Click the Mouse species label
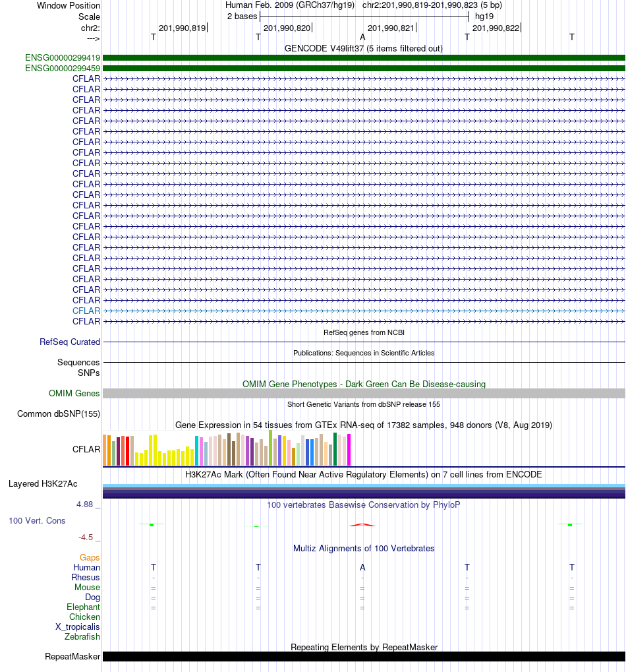The height and width of the screenshot is (672, 626). click(88, 587)
